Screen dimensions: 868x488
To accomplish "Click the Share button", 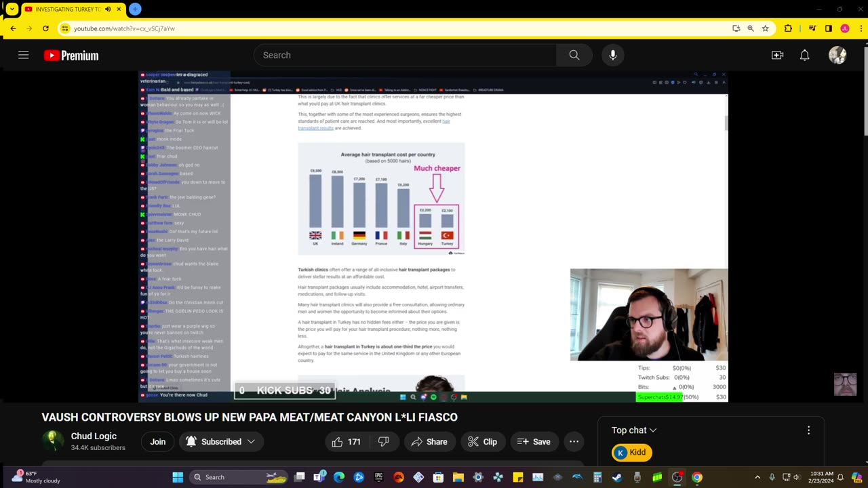I will [x=429, y=442].
